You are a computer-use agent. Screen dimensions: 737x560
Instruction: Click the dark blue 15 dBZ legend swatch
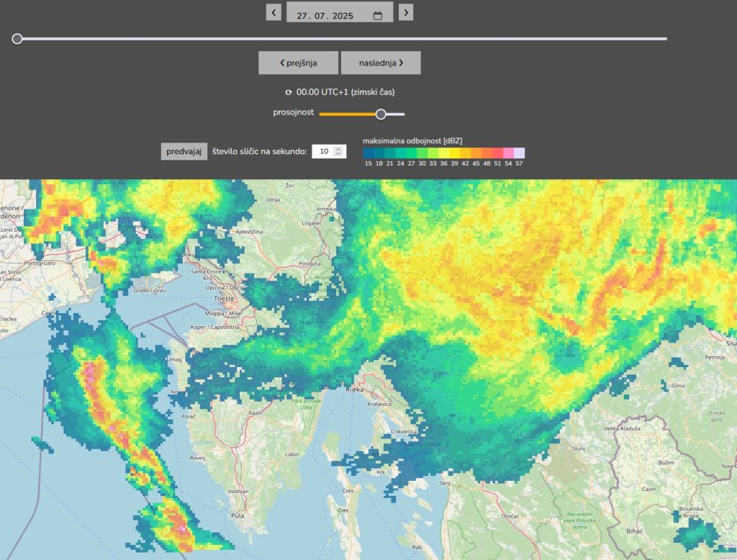pos(368,153)
